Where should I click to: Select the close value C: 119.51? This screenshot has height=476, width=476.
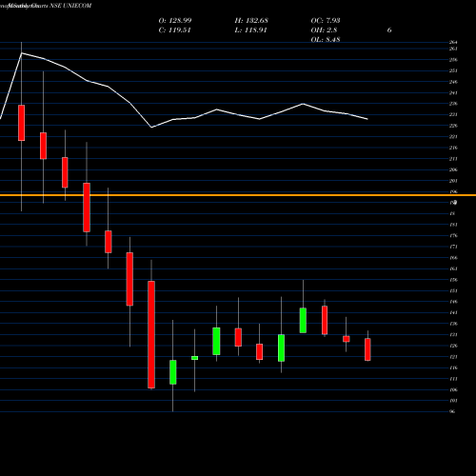(x=174, y=30)
